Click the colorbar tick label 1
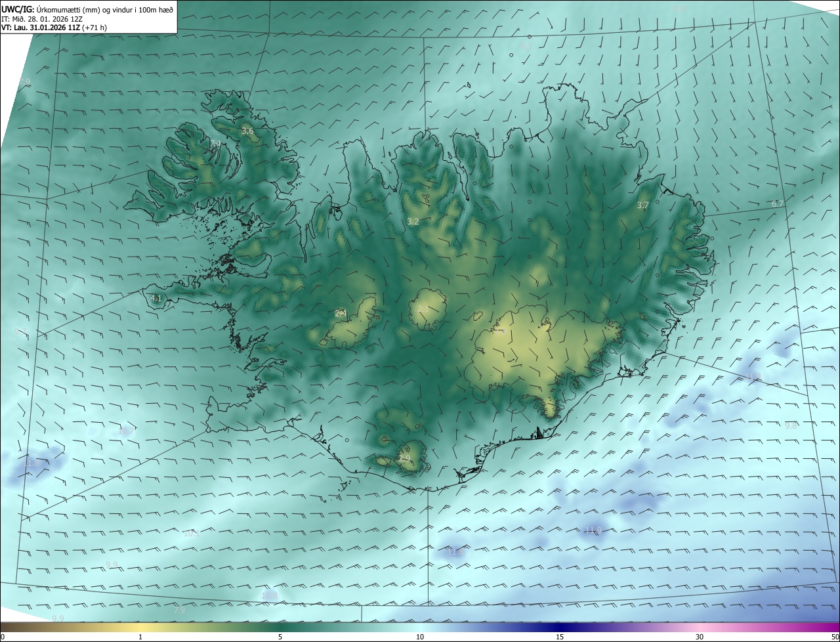The width and height of the screenshot is (840, 642). coord(140,637)
